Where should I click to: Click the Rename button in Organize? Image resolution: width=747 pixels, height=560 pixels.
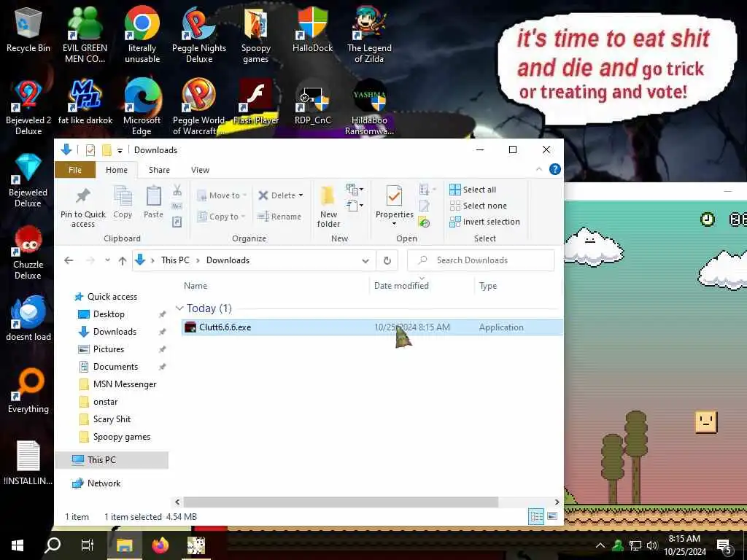pyautogui.click(x=279, y=217)
